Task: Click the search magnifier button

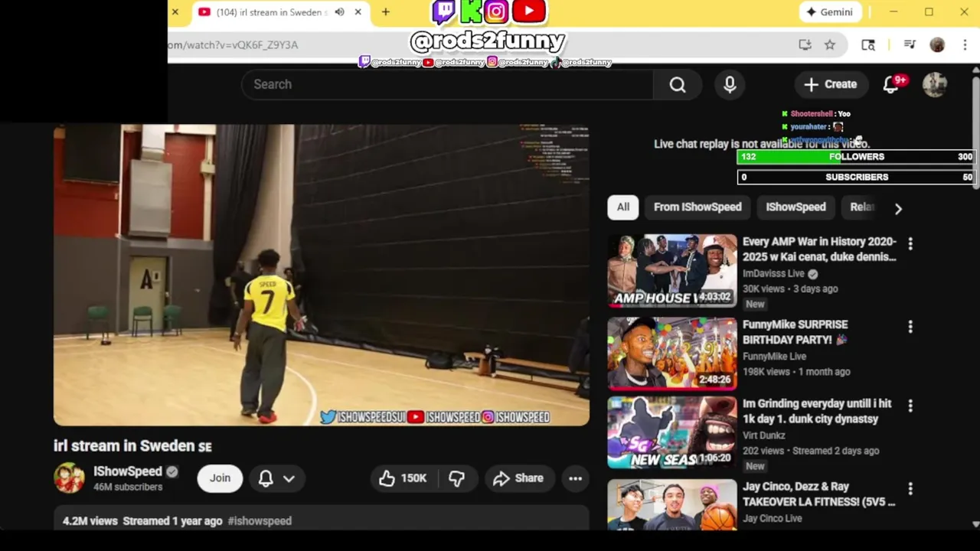Action: 678,84
